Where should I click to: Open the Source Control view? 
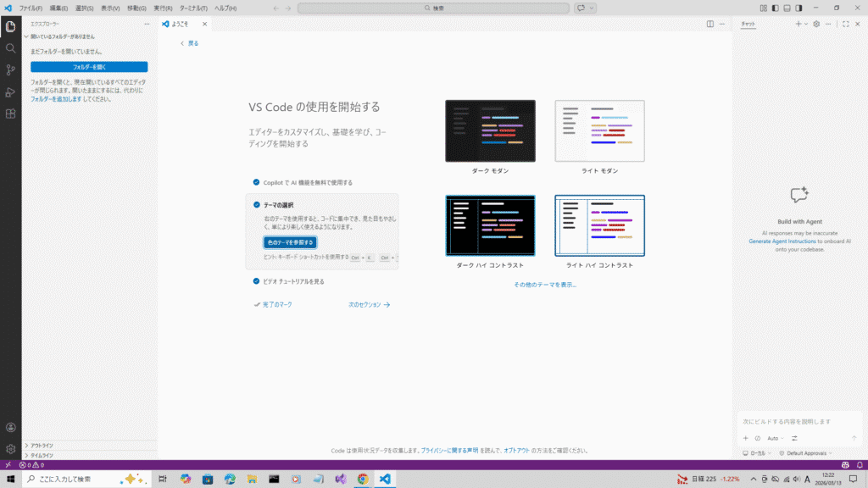click(10, 69)
